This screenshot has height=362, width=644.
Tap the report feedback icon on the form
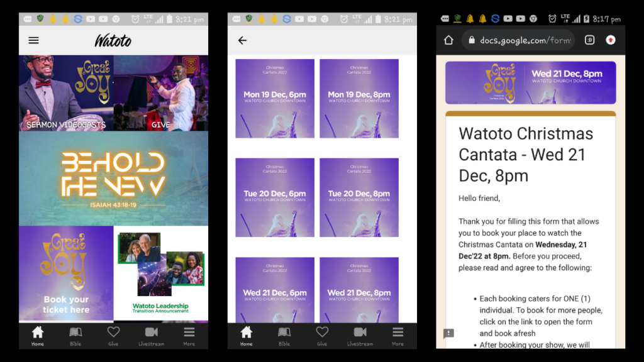(x=448, y=333)
